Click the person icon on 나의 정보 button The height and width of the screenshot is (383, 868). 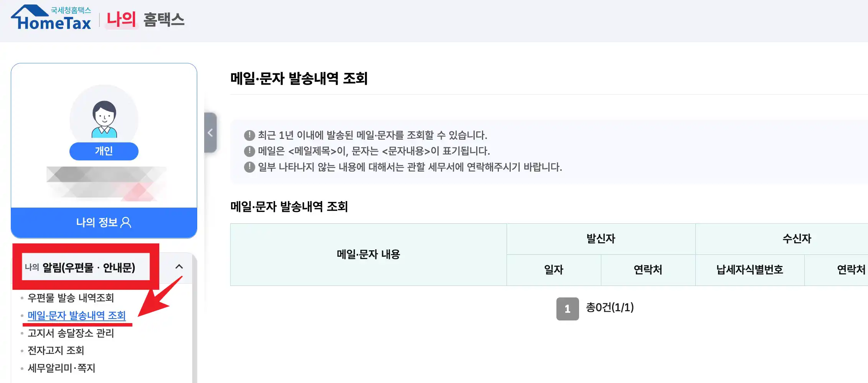(x=126, y=223)
